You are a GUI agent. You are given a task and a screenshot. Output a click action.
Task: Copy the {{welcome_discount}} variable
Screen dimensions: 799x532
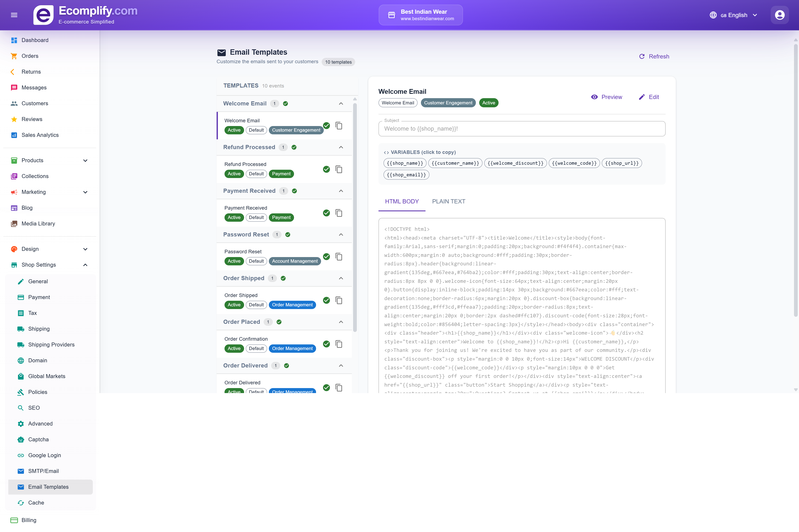point(515,163)
